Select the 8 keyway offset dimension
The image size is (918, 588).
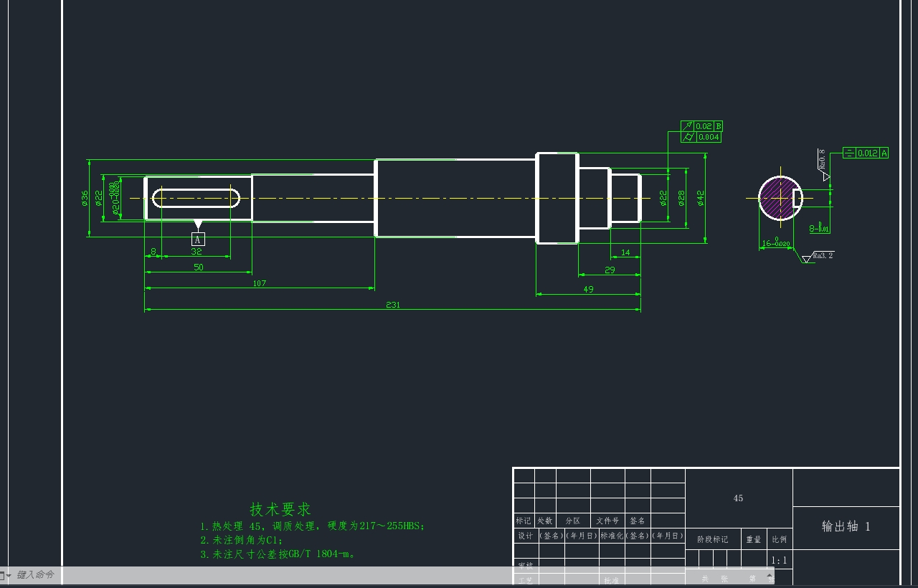(153, 252)
